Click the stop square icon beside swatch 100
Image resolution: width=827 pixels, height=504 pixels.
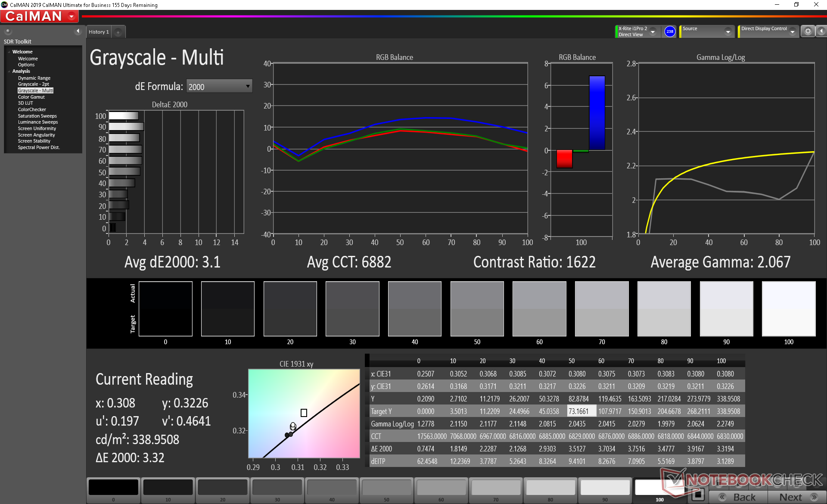click(x=698, y=494)
